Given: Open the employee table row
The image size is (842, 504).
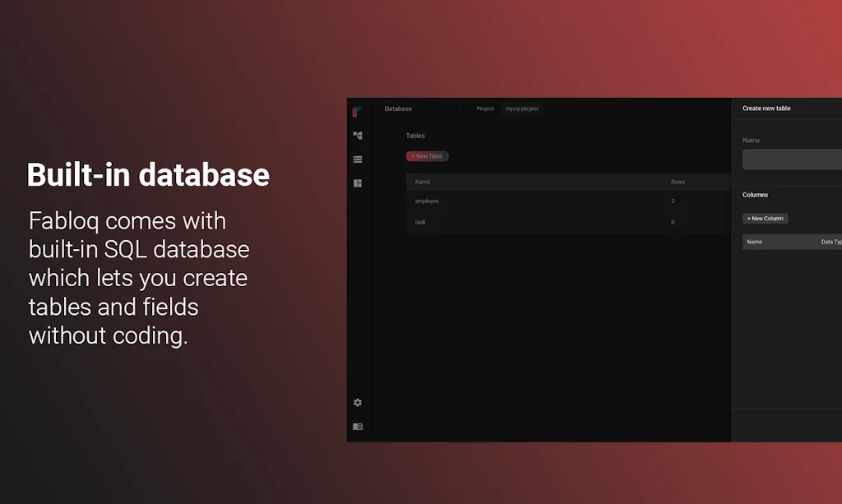Looking at the screenshot, I should tap(427, 201).
